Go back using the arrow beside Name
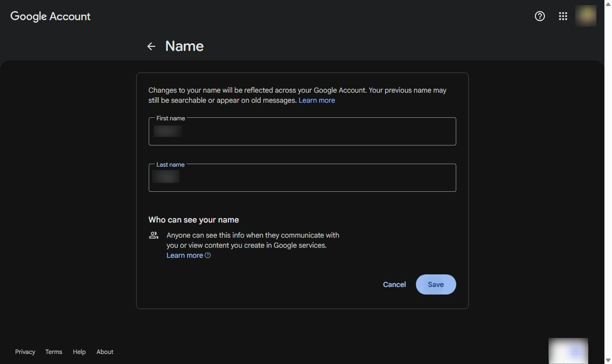The height and width of the screenshot is (364, 612). click(x=151, y=46)
